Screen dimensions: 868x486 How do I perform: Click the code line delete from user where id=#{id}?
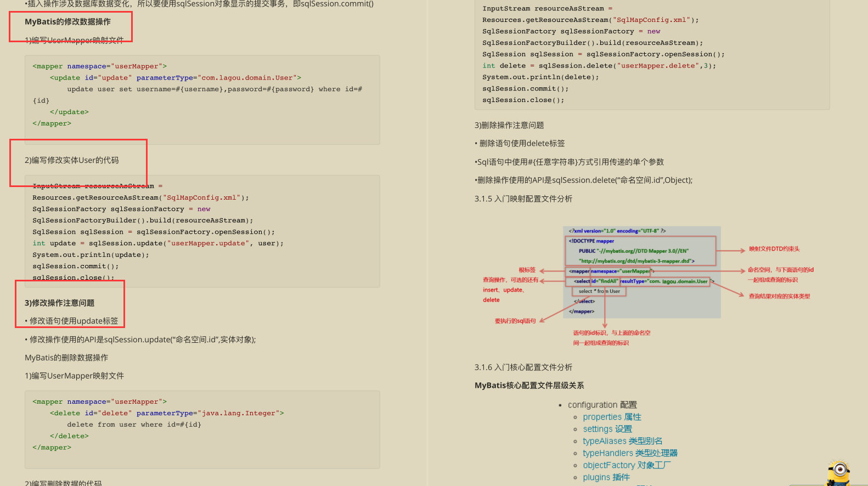click(x=134, y=425)
